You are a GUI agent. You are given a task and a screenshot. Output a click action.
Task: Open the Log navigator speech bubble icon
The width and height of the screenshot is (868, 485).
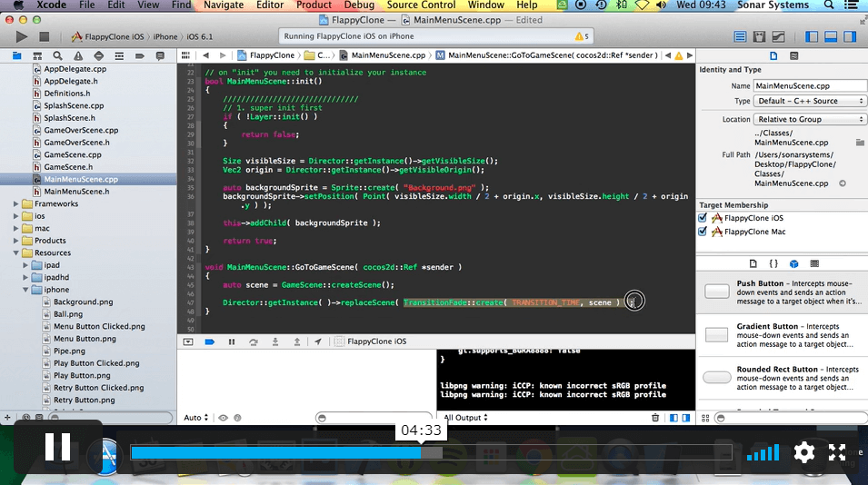(x=160, y=55)
